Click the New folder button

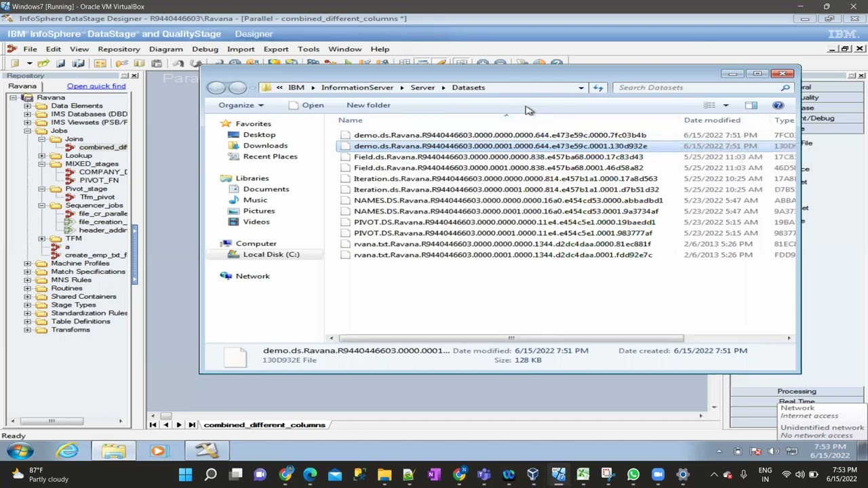[368, 105]
